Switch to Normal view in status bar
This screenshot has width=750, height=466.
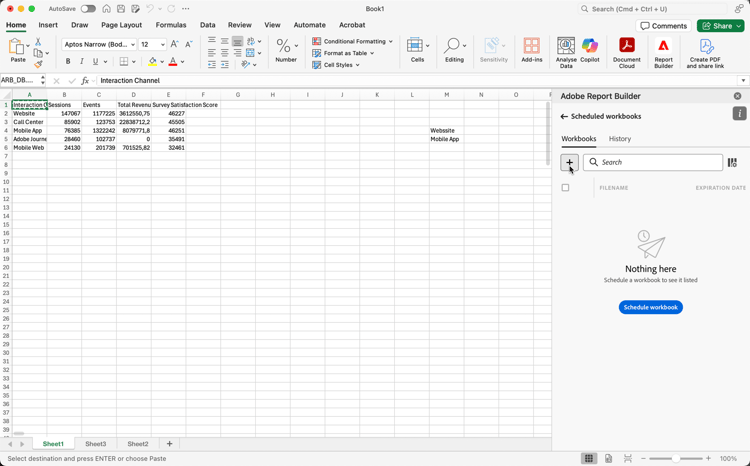pos(589,458)
